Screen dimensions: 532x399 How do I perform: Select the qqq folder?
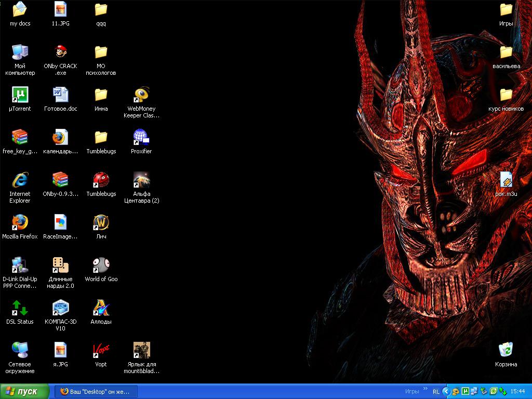pos(101,9)
